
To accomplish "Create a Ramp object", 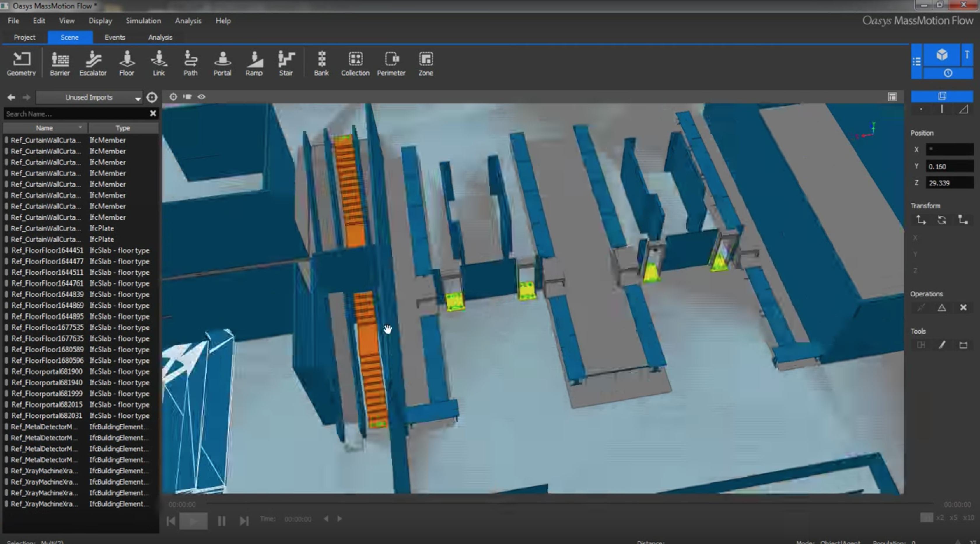I will (254, 64).
